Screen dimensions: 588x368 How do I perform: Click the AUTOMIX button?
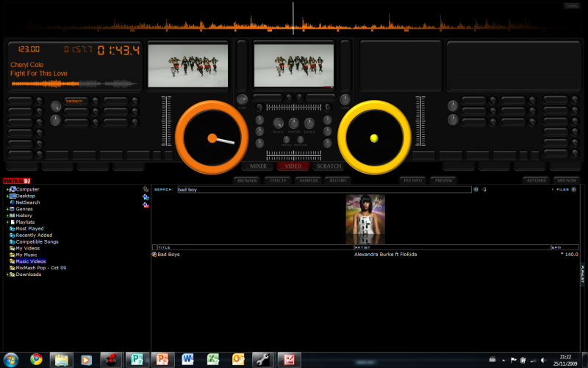coord(537,180)
